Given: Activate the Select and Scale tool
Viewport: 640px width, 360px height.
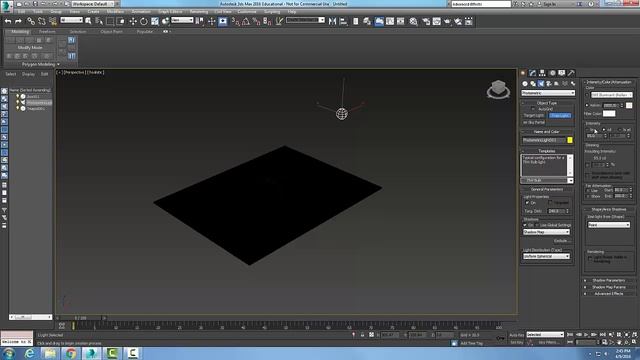Looking at the screenshot, I should [155, 21].
